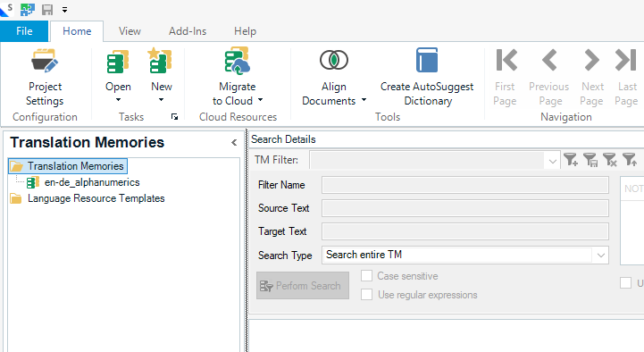Screen dimensions: 644x352
Task: Click the en-de_alphanumerics TM icon
Action: click(33, 182)
